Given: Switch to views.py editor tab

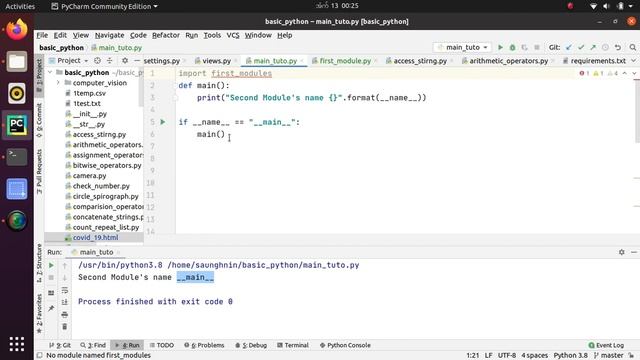Looking at the screenshot, I should point(216,61).
